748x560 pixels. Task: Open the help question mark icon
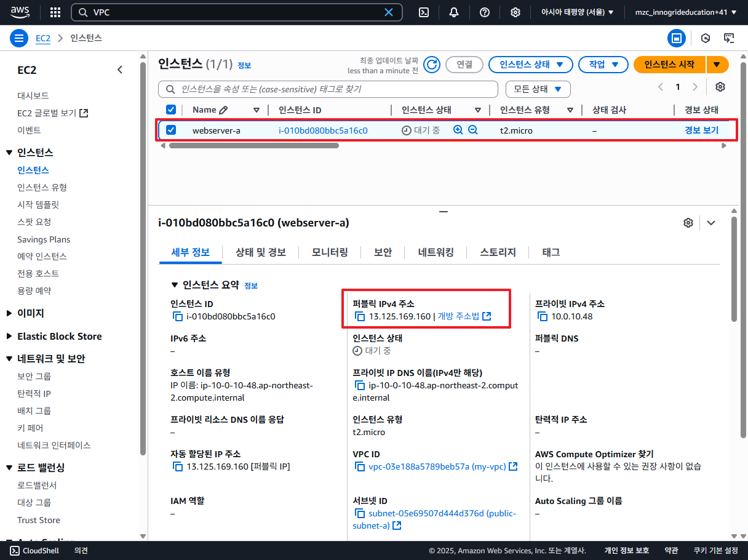[x=485, y=12]
